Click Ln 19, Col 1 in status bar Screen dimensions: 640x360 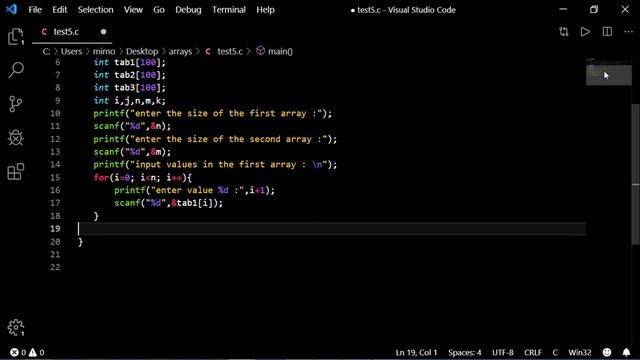tap(416, 352)
